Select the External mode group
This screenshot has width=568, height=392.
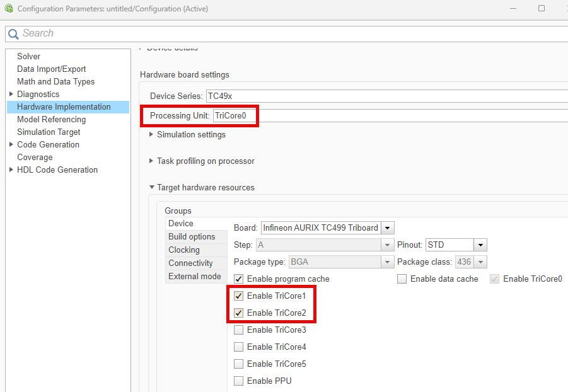click(x=194, y=277)
